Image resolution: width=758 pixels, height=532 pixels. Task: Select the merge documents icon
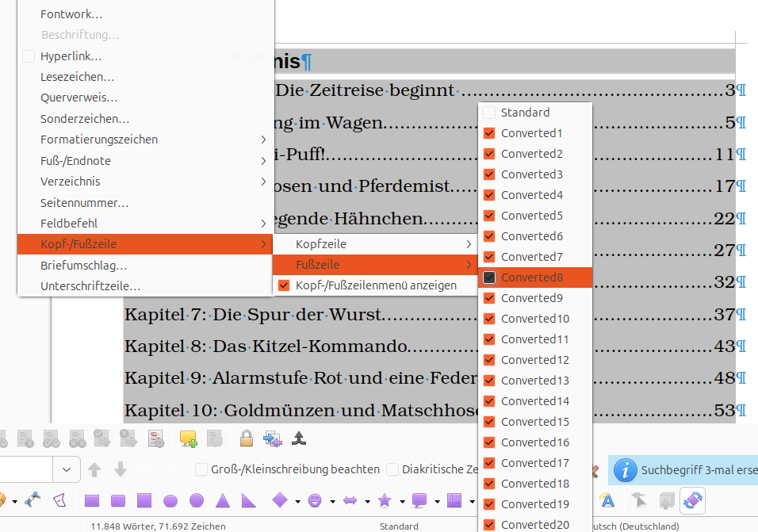point(272,438)
